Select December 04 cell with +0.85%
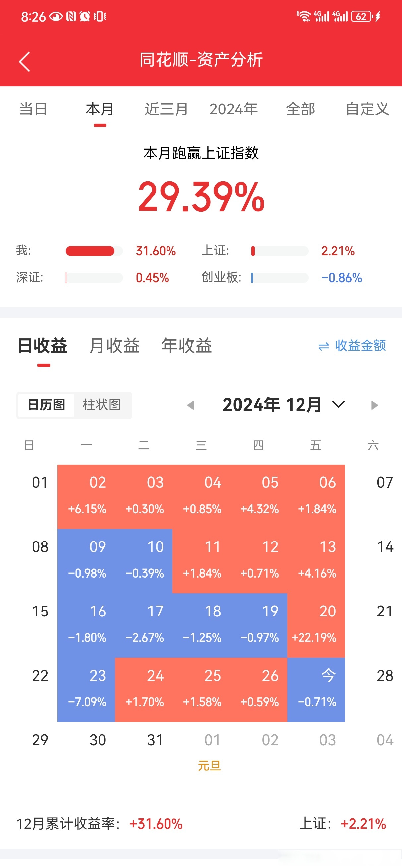Image resolution: width=402 pixels, height=868 pixels. 201,497
